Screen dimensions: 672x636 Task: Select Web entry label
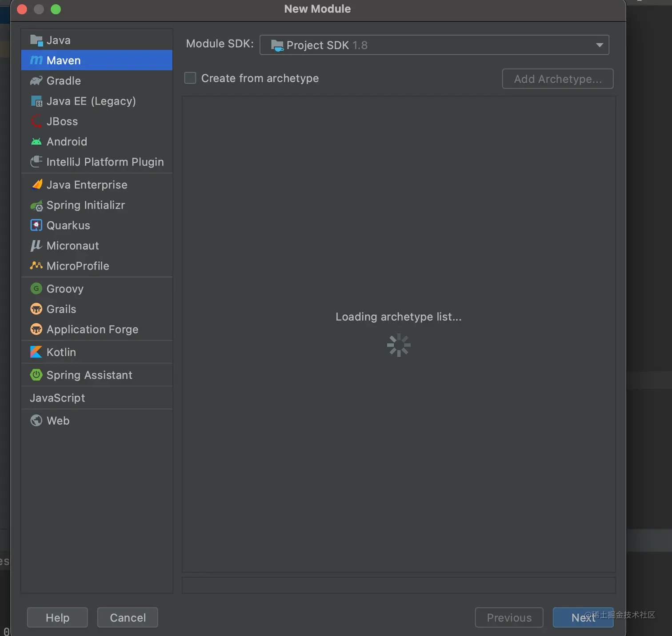point(58,421)
